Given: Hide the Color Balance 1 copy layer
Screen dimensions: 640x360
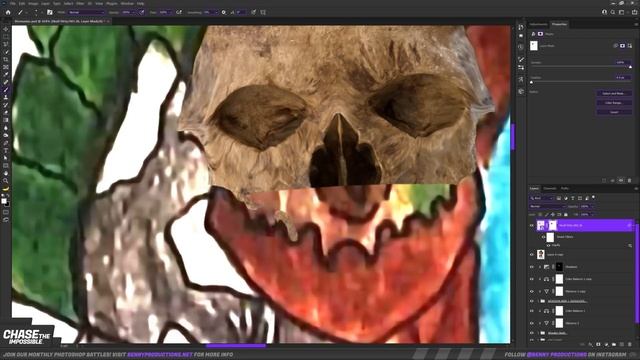Looking at the screenshot, I should click(x=532, y=279).
